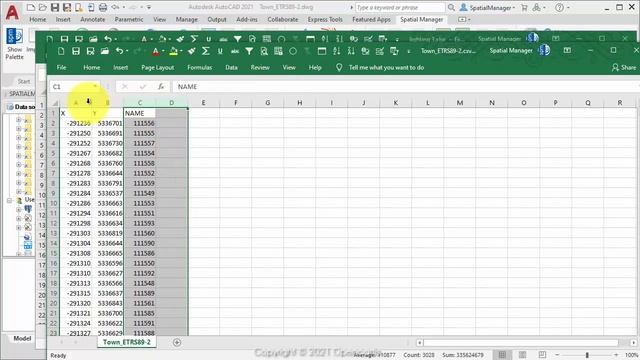Viewport: 640px width, 360px height.
Task: Click AutoSum sigma icon in front Excel
Action: coord(206,51)
